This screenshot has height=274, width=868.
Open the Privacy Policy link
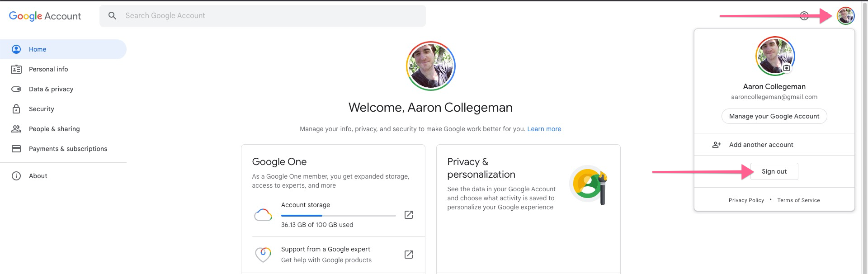(746, 200)
